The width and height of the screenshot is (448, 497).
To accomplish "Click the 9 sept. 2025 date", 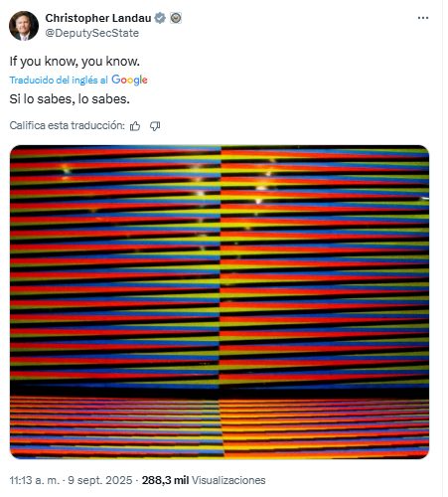I will [x=100, y=480].
